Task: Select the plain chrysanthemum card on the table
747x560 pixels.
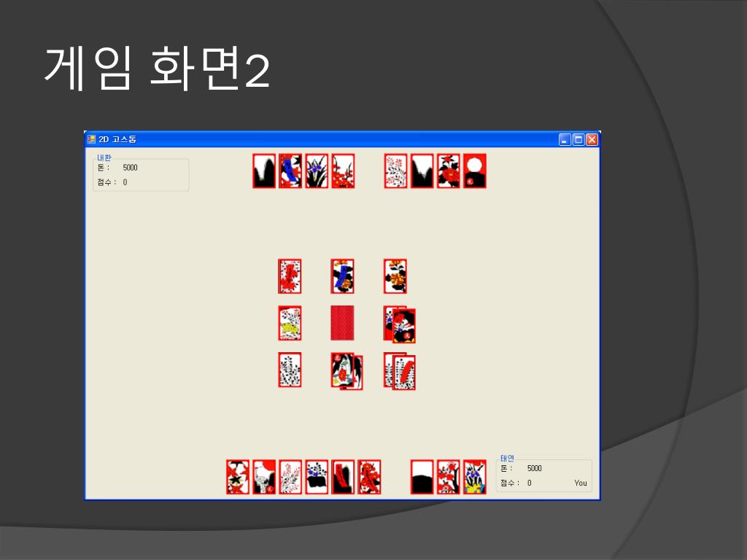Action: coord(395,276)
